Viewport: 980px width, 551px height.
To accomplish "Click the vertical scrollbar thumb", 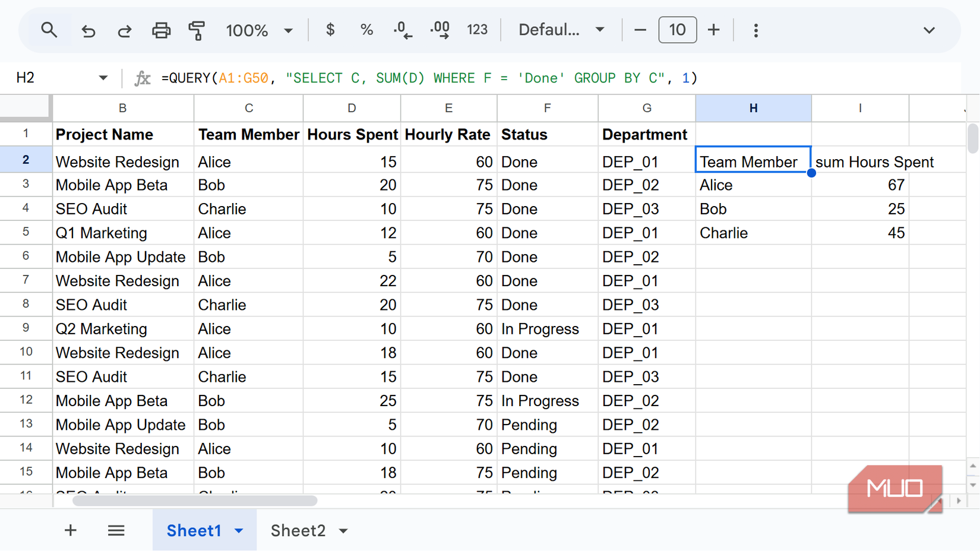I will (x=973, y=138).
